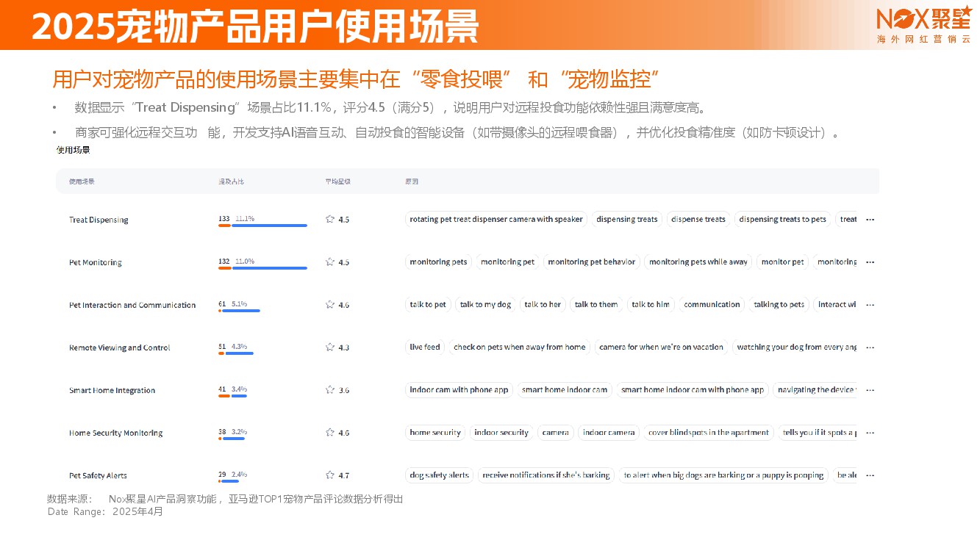Click the Pet Safety Alerts star icon
This screenshot has width=980, height=551.
330,475
